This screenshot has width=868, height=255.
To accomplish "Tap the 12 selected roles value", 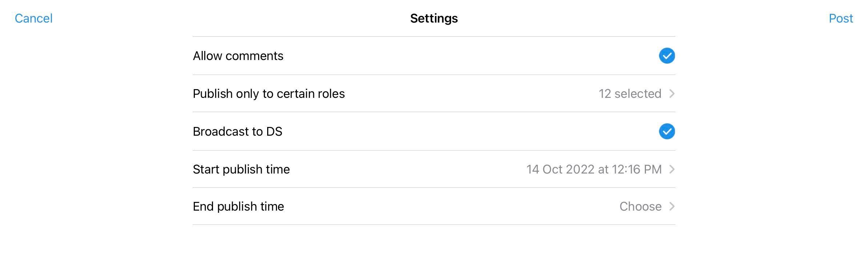I will 630,93.
